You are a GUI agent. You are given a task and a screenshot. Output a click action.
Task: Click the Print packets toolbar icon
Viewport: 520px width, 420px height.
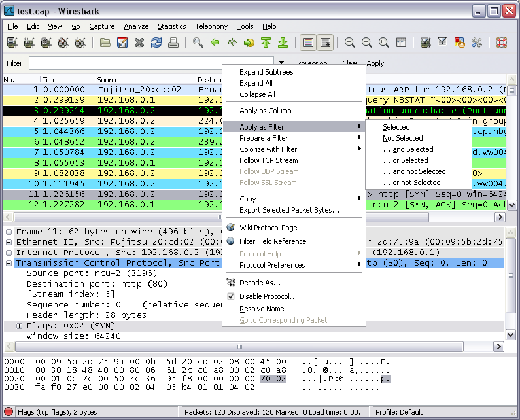(173, 43)
